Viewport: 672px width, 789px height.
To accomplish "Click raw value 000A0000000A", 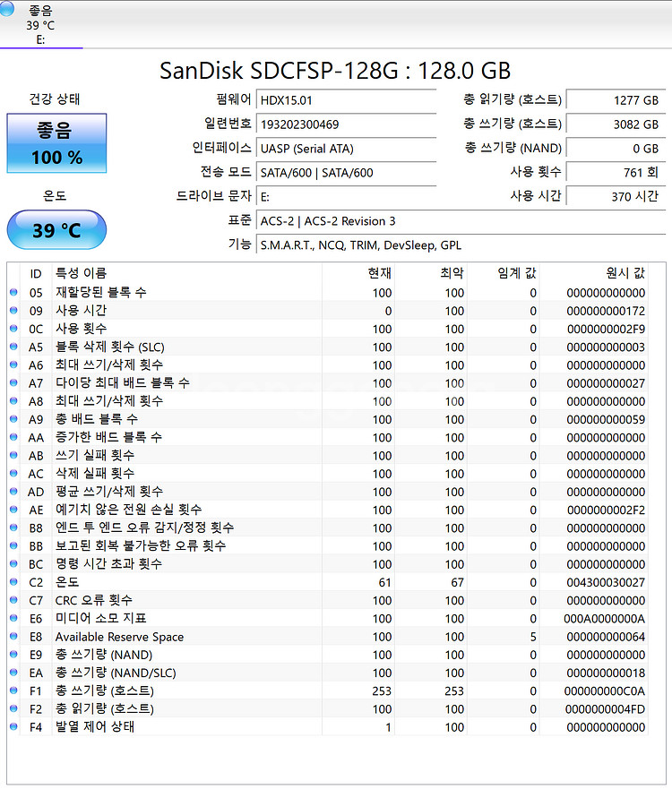I will tap(605, 619).
